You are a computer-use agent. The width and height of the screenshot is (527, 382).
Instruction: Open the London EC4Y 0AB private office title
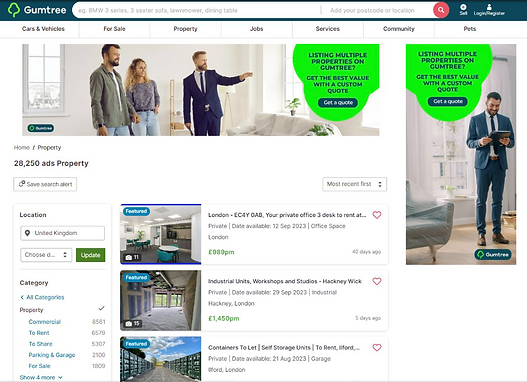[x=287, y=215]
